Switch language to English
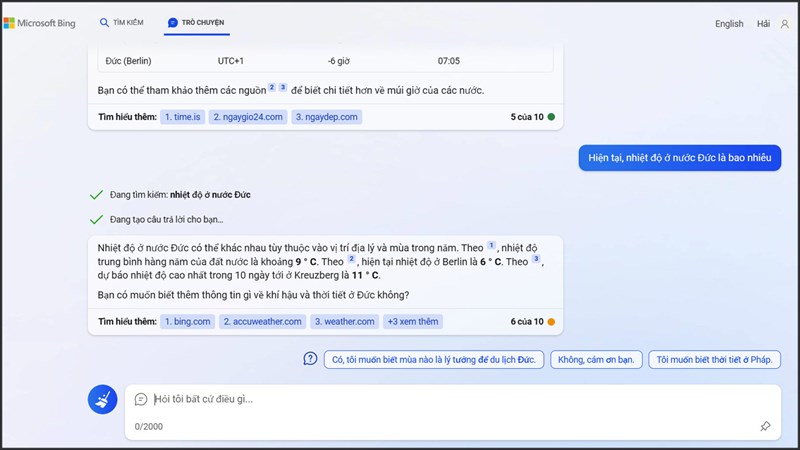 (729, 23)
